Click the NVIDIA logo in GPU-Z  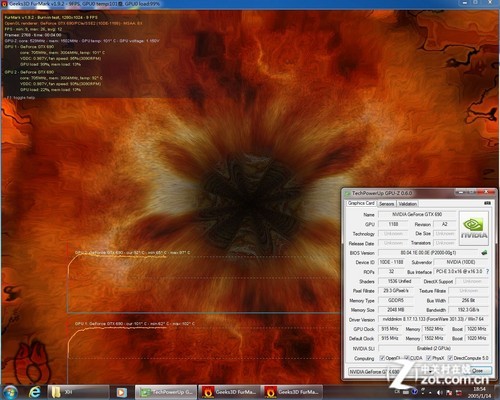coord(474,228)
